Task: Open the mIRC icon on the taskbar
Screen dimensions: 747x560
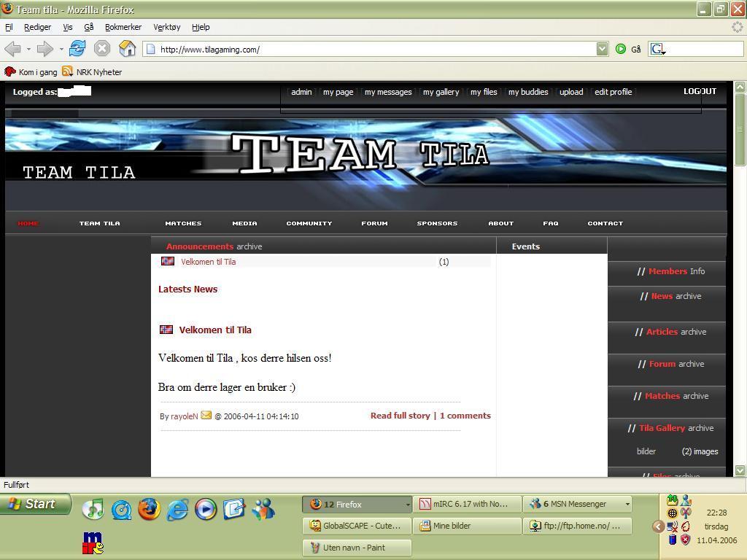Action: 93,542
